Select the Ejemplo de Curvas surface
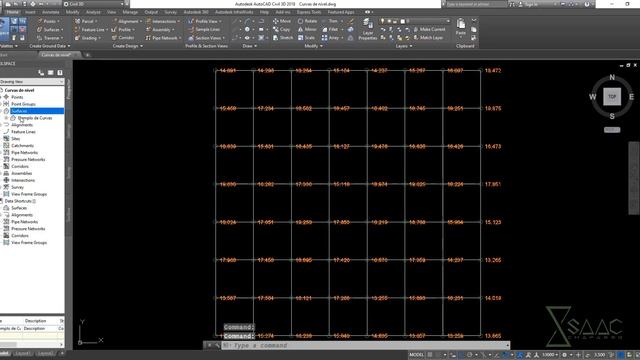The height and width of the screenshot is (360, 640). [35, 118]
